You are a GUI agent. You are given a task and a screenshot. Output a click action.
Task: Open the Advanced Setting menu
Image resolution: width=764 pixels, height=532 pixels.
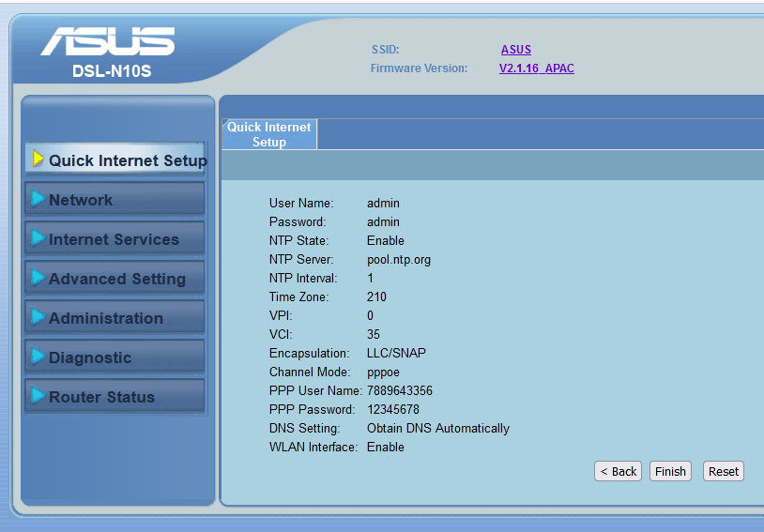[115, 278]
